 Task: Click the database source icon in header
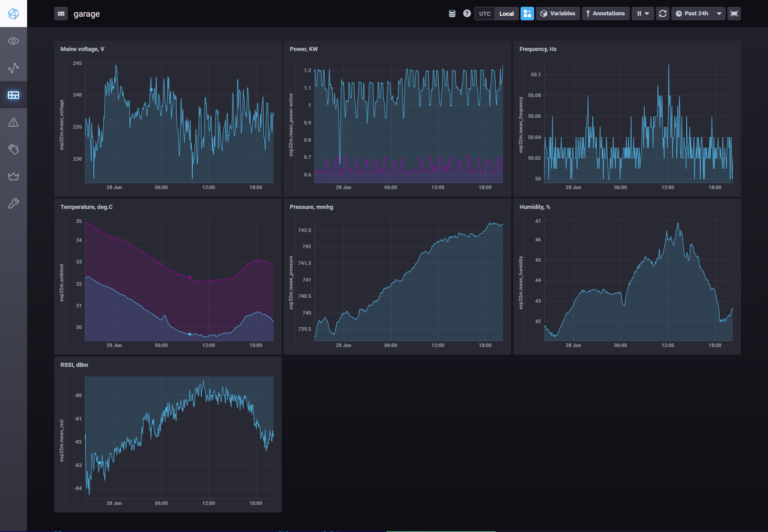click(452, 14)
